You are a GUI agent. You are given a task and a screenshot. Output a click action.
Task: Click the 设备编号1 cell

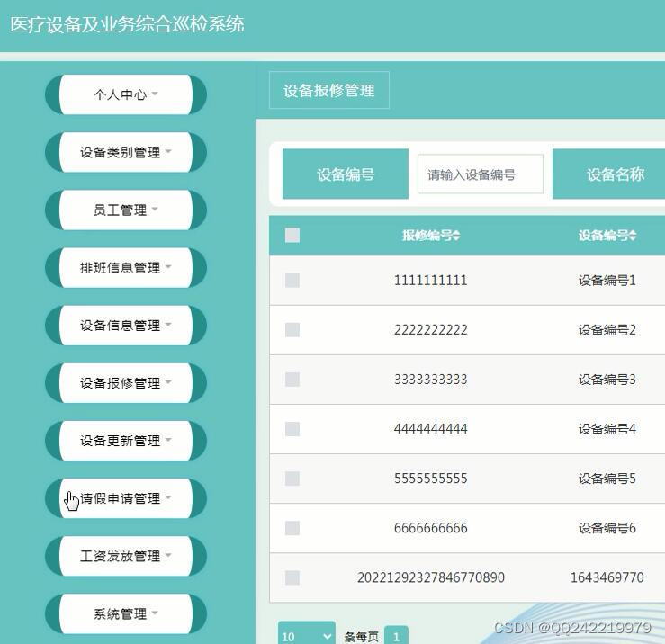[x=607, y=281]
